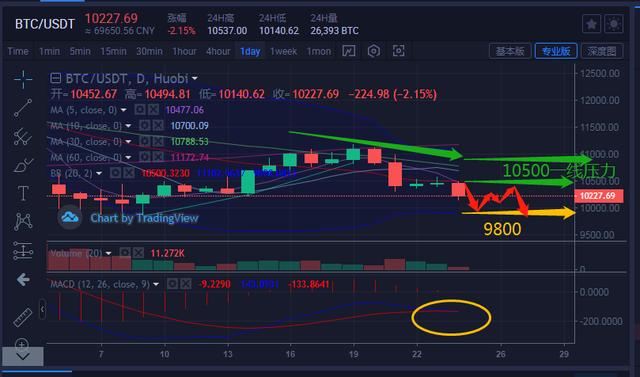Image resolution: width=640 pixels, height=377 pixels.
Task: Remove the MA (5, close, 0) indicator
Action: (x=153, y=110)
